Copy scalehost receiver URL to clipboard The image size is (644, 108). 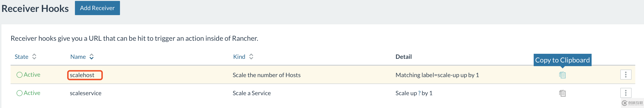pyautogui.click(x=562, y=75)
